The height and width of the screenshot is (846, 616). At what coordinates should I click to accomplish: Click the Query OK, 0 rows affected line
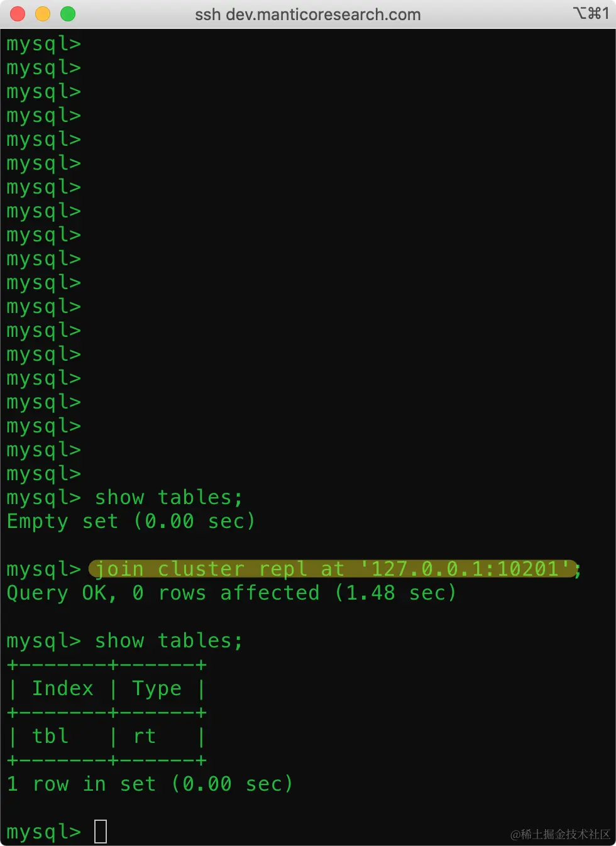[231, 593]
